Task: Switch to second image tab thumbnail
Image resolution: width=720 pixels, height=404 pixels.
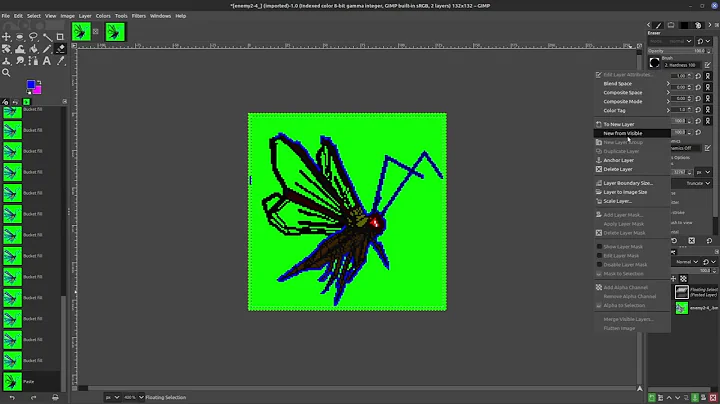Action: 115,32
